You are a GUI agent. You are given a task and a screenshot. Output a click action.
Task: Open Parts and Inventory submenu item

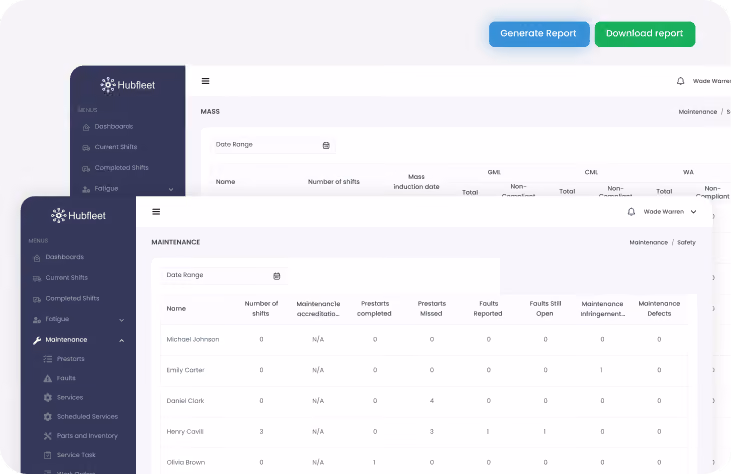pos(87,436)
